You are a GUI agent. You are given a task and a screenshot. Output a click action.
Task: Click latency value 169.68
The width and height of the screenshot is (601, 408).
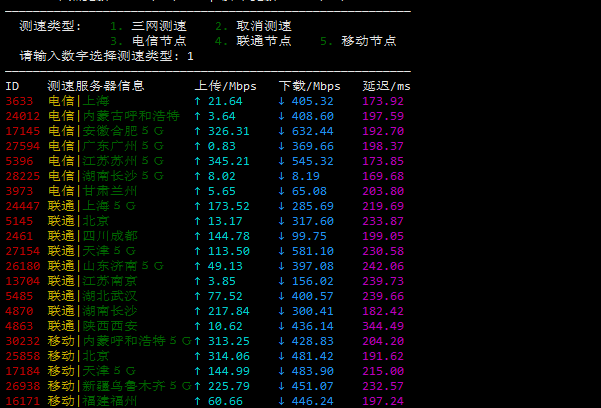383,176
